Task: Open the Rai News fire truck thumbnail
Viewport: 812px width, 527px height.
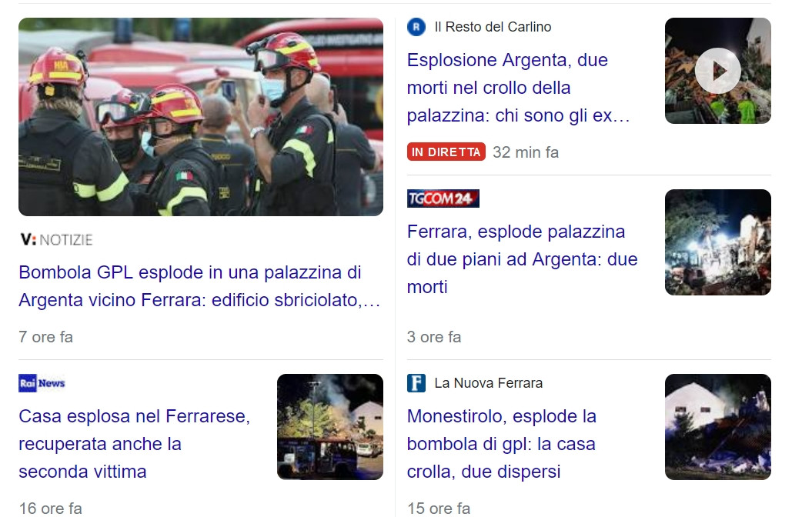Action: coord(330,427)
